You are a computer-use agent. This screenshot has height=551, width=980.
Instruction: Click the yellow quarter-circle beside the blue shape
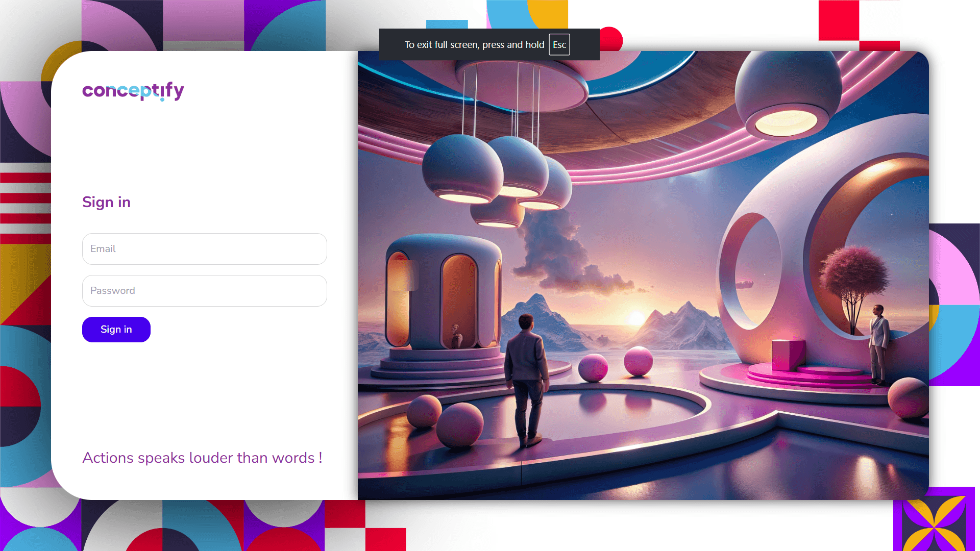click(x=550, y=14)
